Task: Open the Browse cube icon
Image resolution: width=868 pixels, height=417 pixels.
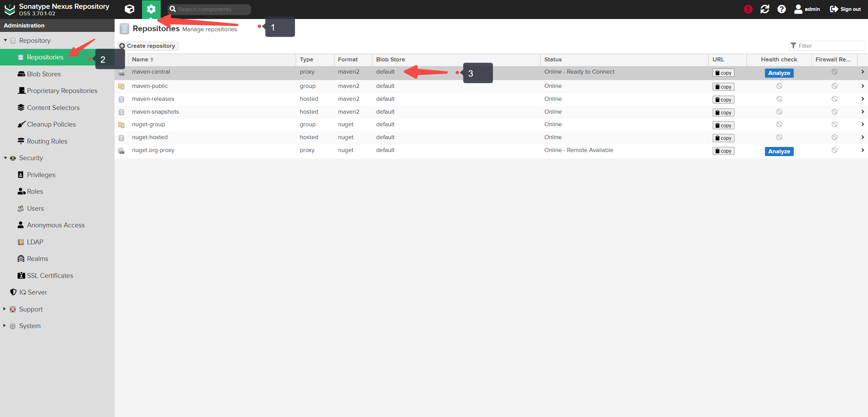Action: (130, 9)
